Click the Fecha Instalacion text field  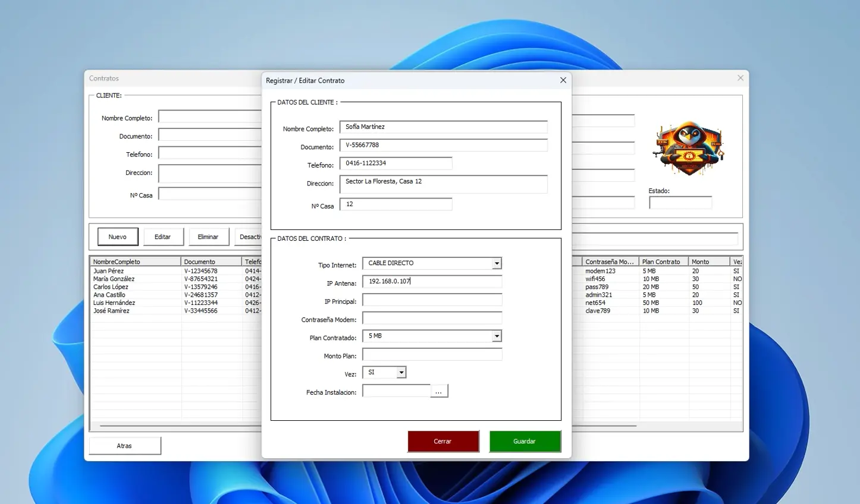coord(397,391)
